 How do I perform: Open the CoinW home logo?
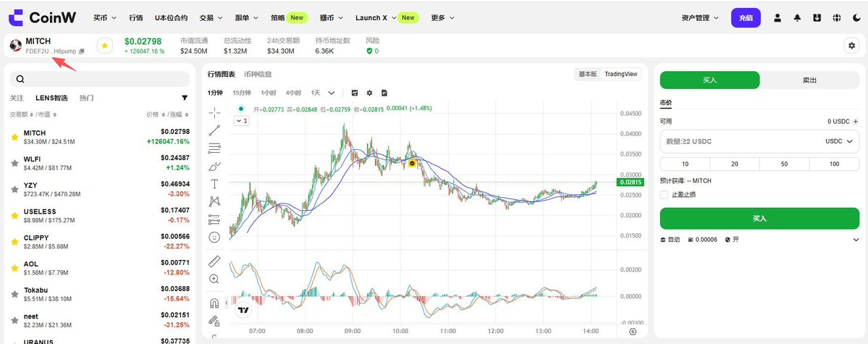(43, 17)
